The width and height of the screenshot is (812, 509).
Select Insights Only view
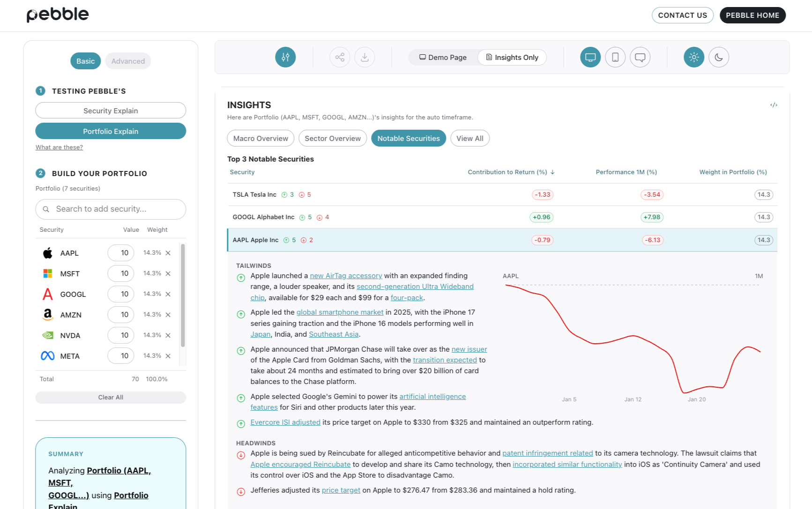512,57
